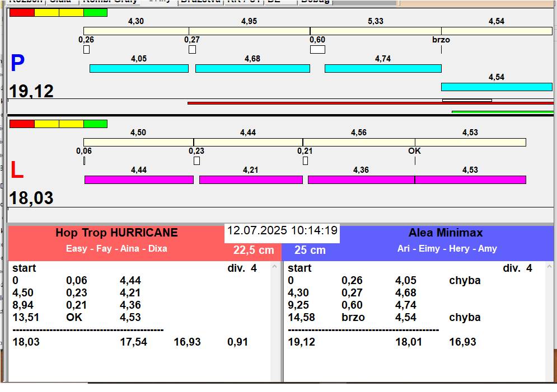Click the 0,27 changeover box in lane P
This screenshot has width=557, height=392.
[x=192, y=49]
